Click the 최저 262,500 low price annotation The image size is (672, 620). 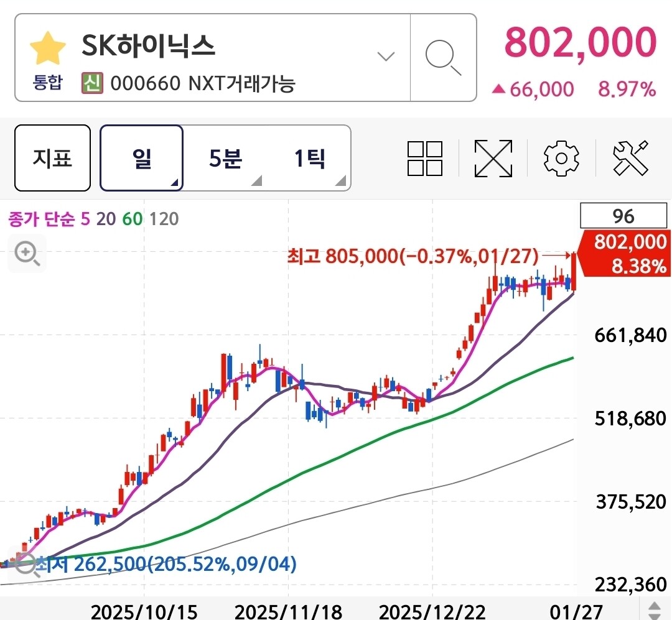coord(166,564)
